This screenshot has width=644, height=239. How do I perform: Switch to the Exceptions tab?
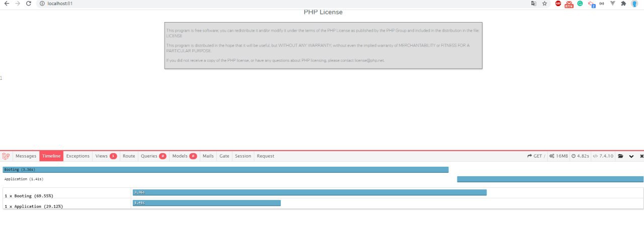click(x=78, y=156)
